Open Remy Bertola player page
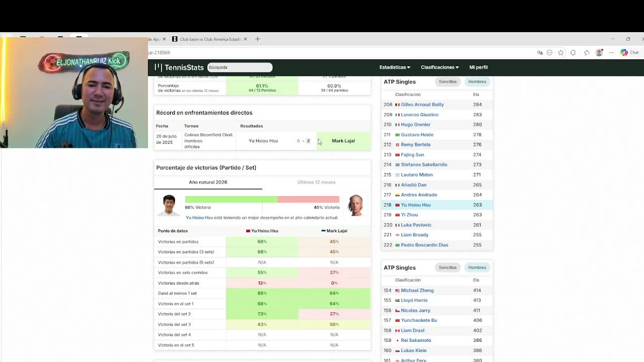 [x=416, y=145]
